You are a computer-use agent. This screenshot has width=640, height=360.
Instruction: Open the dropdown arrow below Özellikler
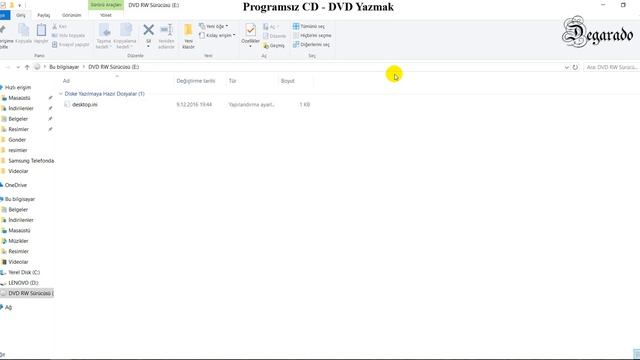pos(250,47)
